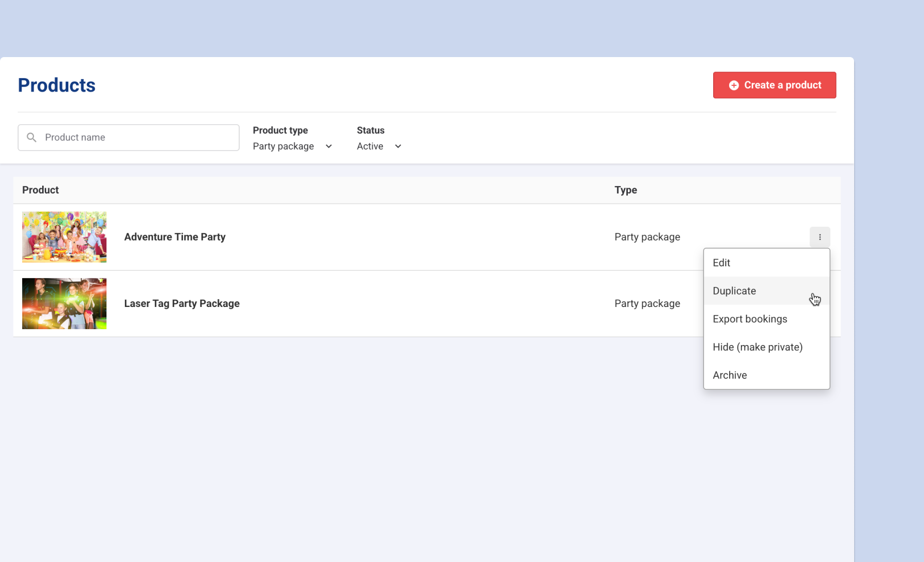The height and width of the screenshot is (562, 924).
Task: Click the search magnifier icon
Action: (31, 137)
